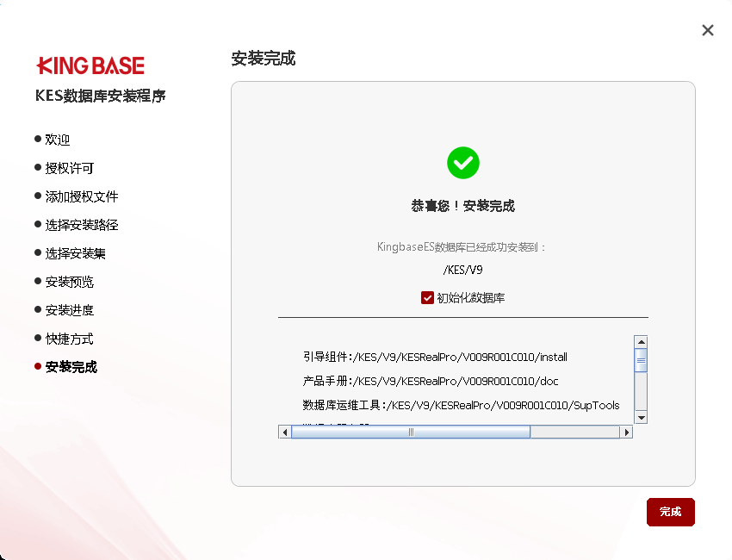Viewport: 732px width, 560px height.
Task: Click the horizontal scrollbar right arrow
Action: click(x=627, y=432)
